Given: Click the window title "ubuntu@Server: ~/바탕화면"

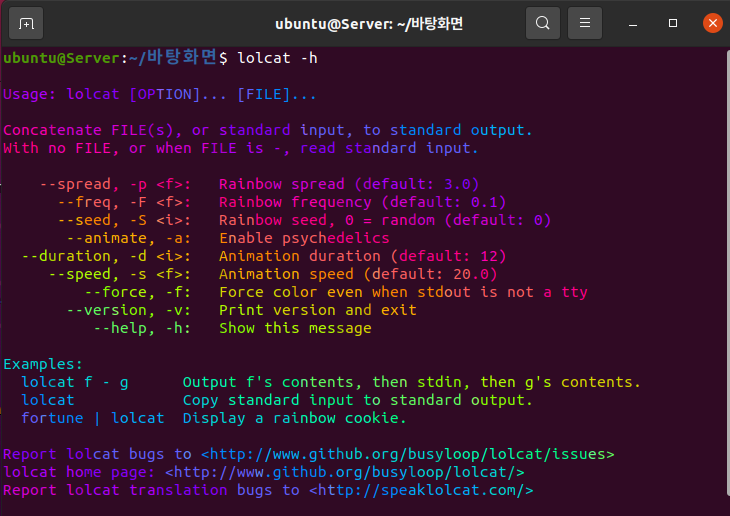Looking at the screenshot, I should click(369, 23).
